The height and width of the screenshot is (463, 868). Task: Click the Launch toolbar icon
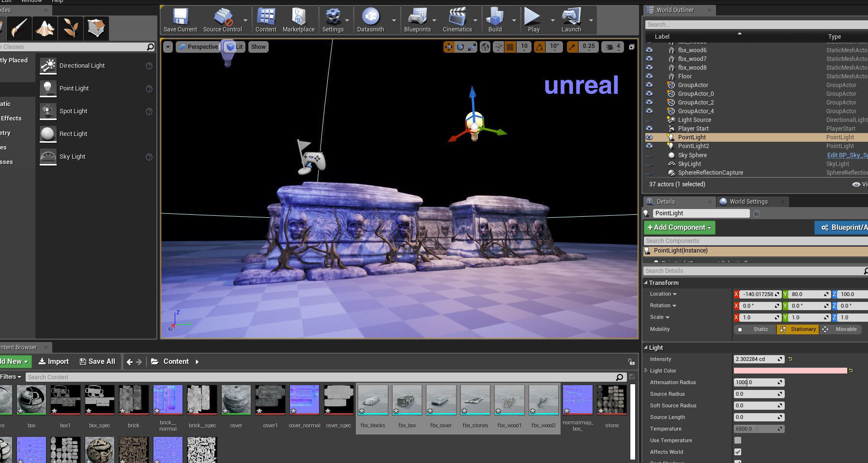[x=571, y=20]
